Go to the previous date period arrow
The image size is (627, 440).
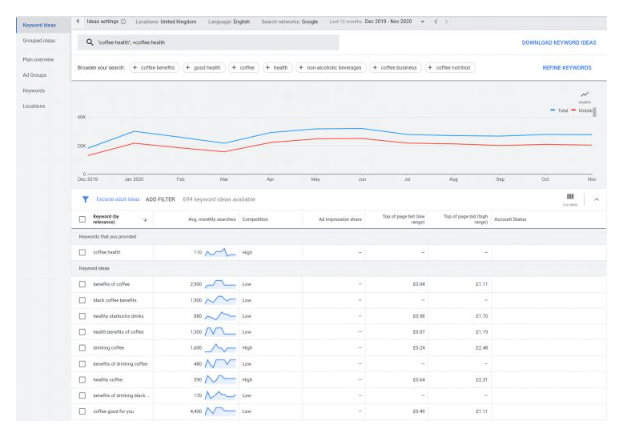pyautogui.click(x=434, y=21)
